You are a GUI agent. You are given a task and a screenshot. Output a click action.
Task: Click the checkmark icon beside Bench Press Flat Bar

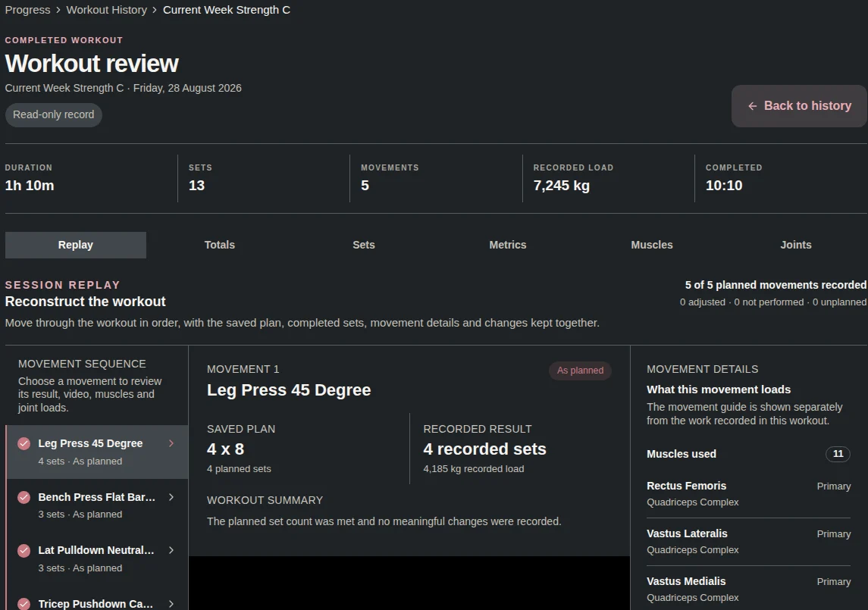coord(24,497)
